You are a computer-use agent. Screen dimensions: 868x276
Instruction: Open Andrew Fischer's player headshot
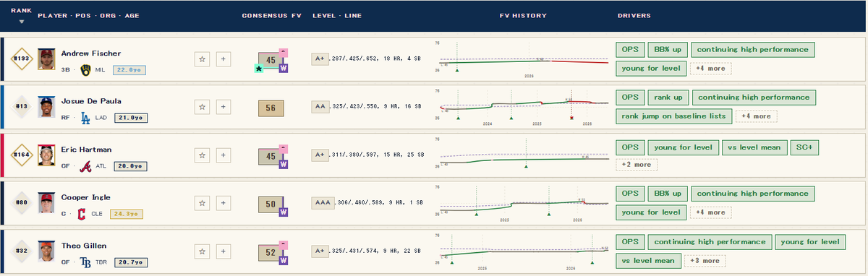[x=46, y=59]
